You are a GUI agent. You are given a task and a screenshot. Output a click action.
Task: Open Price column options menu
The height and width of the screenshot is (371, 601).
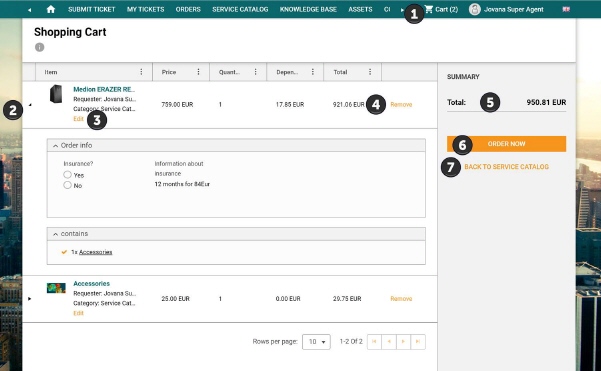pyautogui.click(x=198, y=72)
